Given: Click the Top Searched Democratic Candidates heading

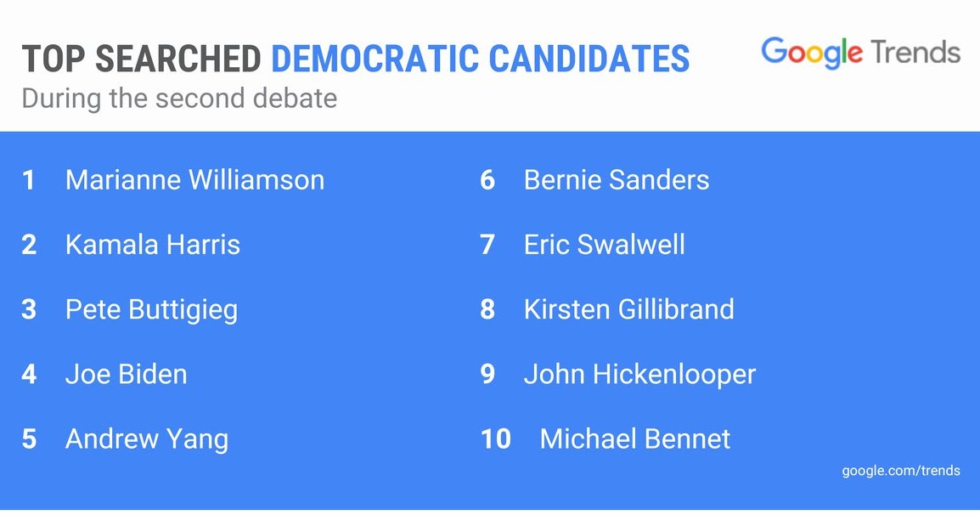Looking at the screenshot, I should [356, 58].
